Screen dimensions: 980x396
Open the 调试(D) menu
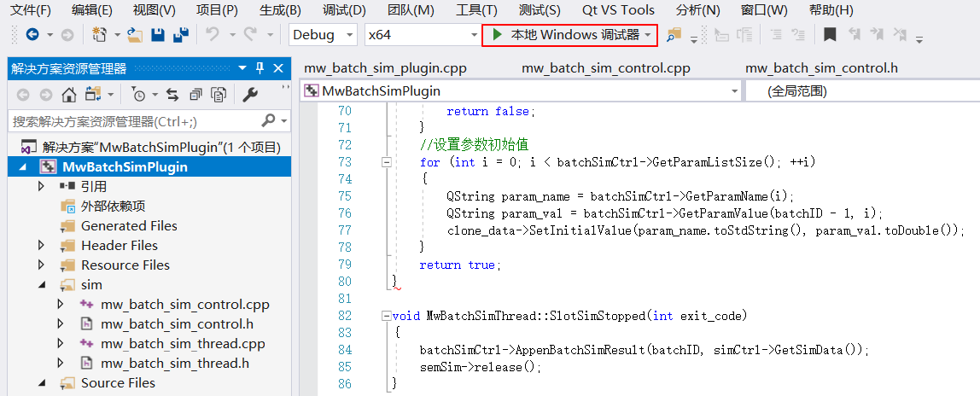click(344, 10)
